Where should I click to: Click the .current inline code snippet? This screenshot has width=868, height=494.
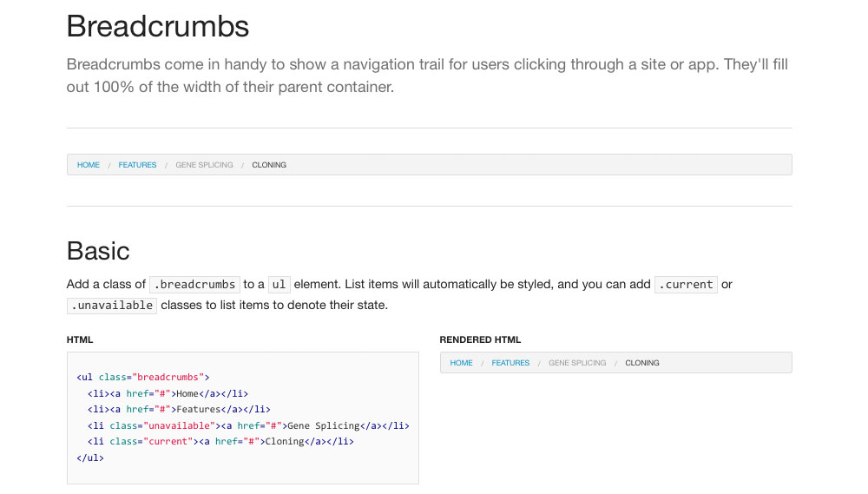pos(686,285)
